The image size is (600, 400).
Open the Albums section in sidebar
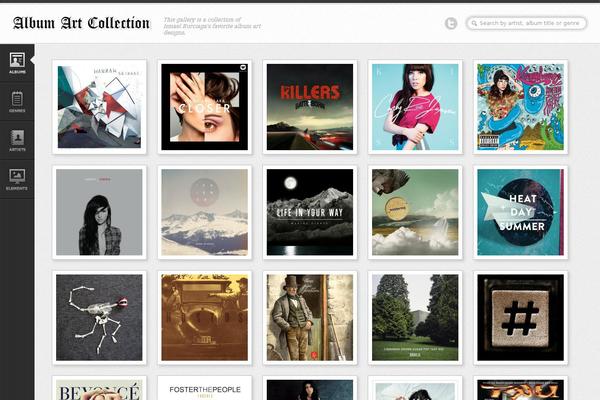[17, 63]
